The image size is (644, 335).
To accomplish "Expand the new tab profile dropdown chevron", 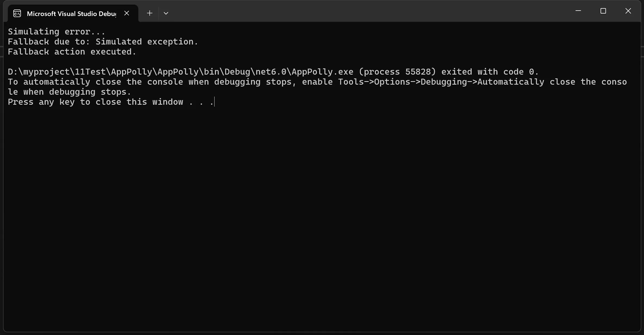I will [x=166, y=13].
